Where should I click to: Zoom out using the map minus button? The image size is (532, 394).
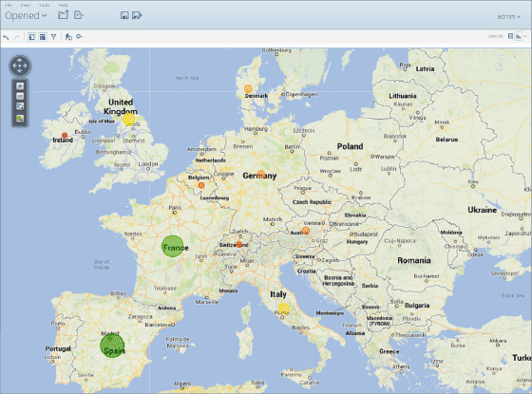pos(20,96)
